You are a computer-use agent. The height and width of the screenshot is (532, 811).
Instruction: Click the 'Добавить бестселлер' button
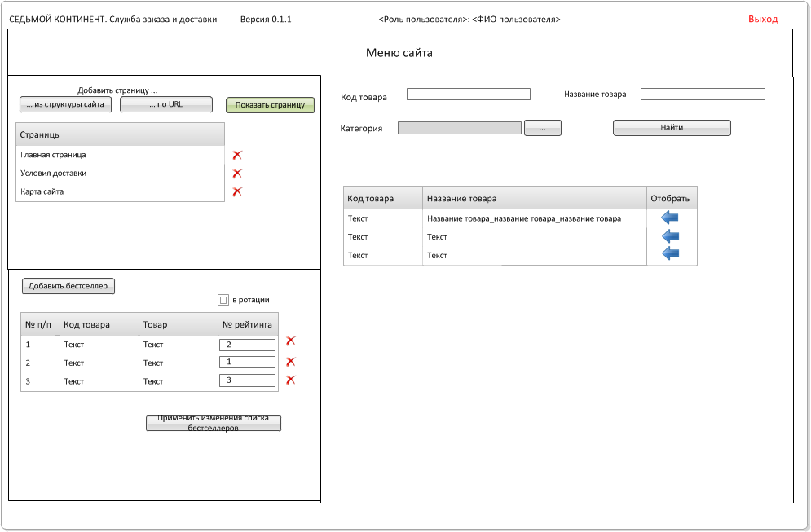point(68,286)
